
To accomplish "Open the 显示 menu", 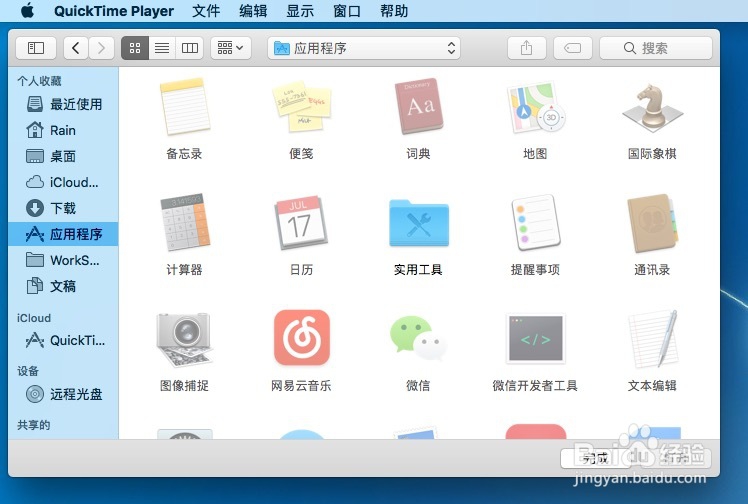I will tap(300, 10).
